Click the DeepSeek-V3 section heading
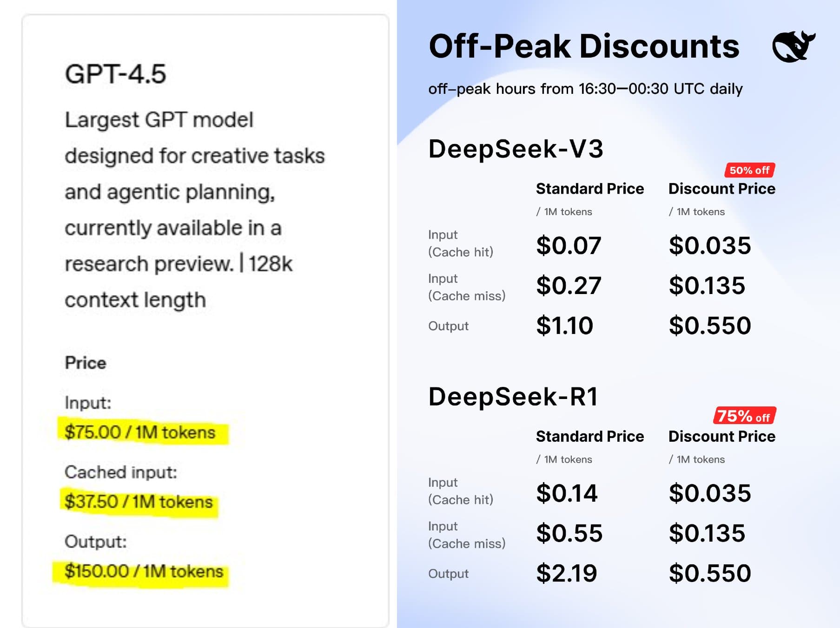This screenshot has height=628, width=840. coord(516,149)
